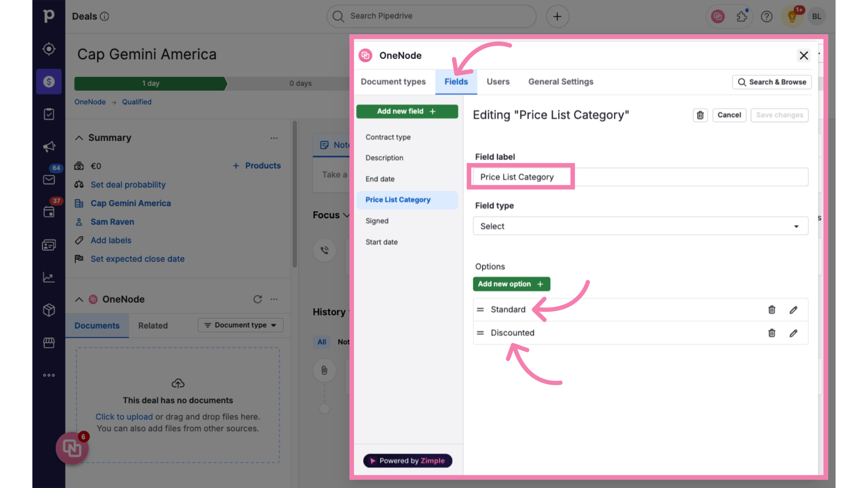The image size is (868, 488).
Task: Select the Documents tab in OneNode panel
Action: [97, 325]
